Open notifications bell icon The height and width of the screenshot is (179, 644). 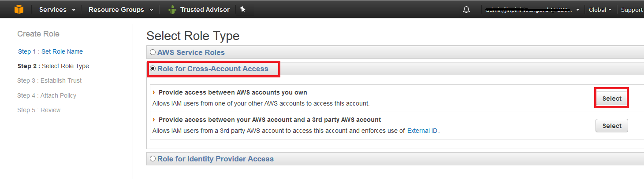pyautogui.click(x=466, y=10)
